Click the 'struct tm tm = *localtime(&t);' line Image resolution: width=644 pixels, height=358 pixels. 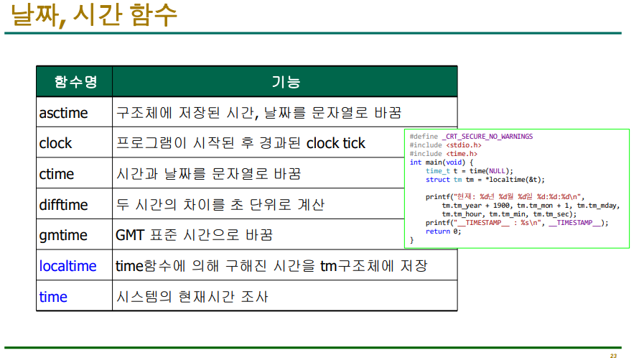pos(485,180)
